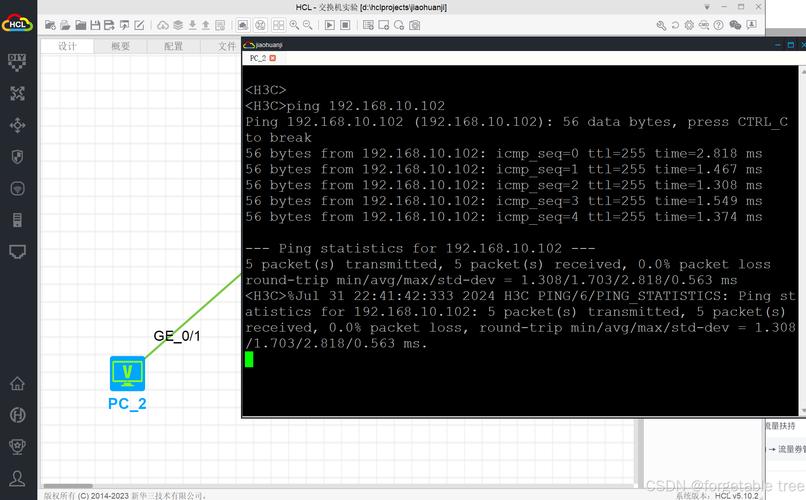The image size is (806, 500).
Task: Click the export project icon
Action: (124, 25)
